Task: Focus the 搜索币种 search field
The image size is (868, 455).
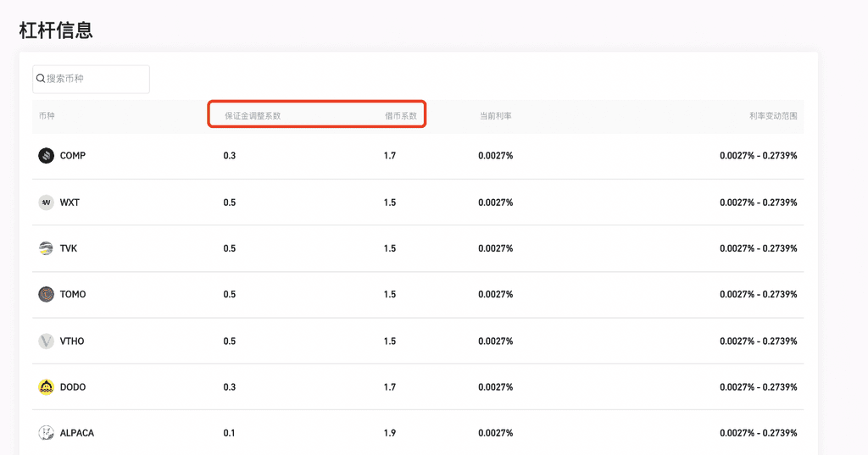Action: coord(95,79)
